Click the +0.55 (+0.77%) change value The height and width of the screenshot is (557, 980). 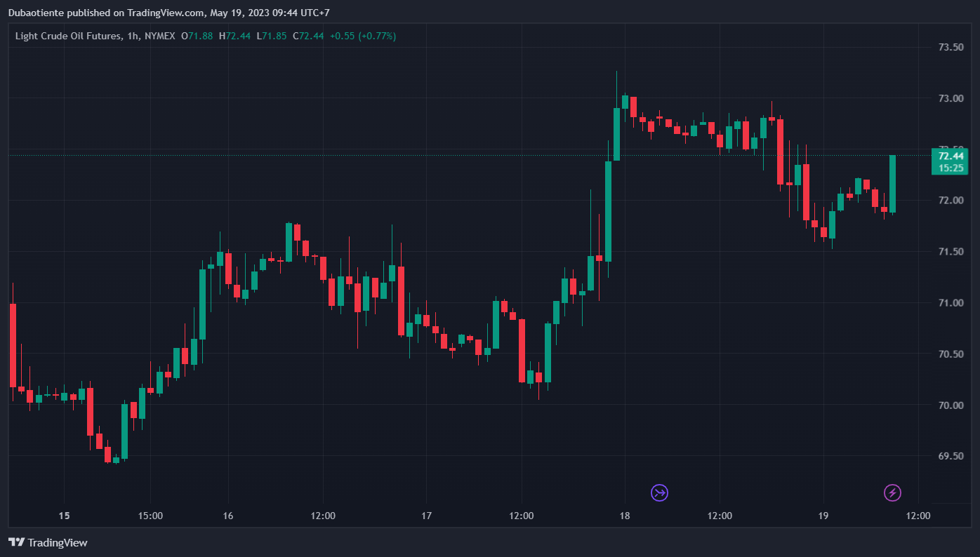pyautogui.click(x=363, y=36)
